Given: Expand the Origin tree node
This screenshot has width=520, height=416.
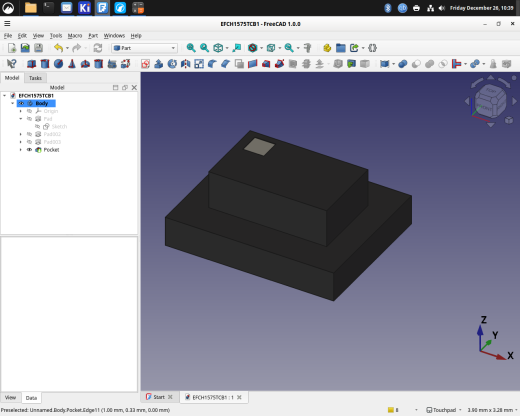Looking at the screenshot, I should click(21, 111).
